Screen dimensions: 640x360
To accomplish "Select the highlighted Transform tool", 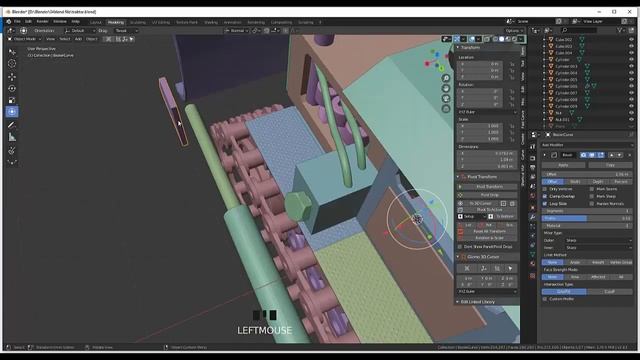I will coord(12,112).
